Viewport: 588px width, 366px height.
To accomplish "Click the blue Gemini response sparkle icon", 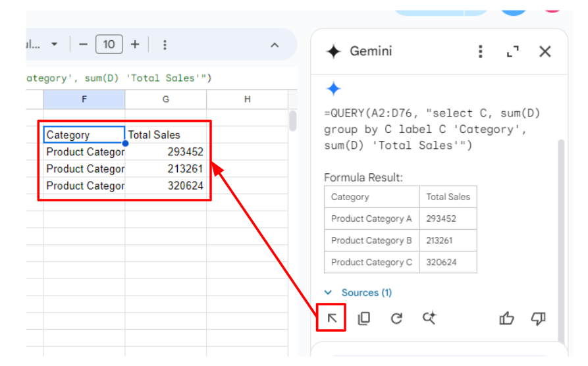I will [x=333, y=89].
